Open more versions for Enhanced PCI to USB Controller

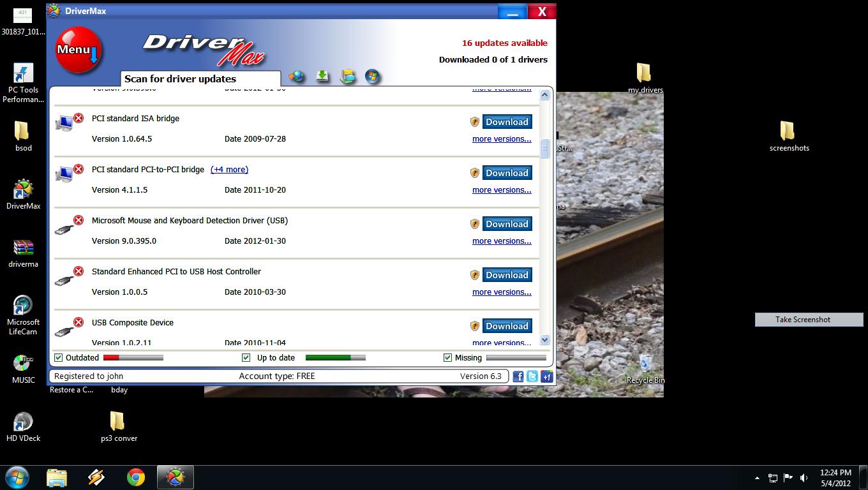pos(502,292)
